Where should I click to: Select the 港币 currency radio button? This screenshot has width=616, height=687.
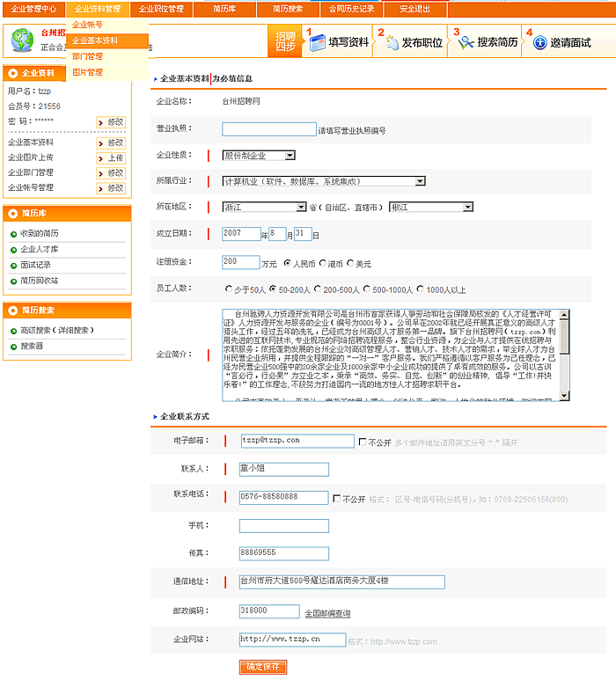pos(322,263)
